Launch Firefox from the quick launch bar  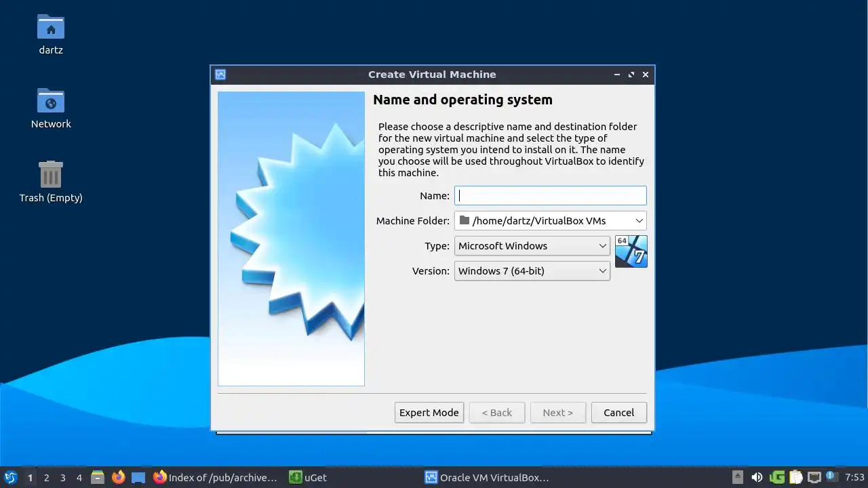pyautogui.click(x=119, y=477)
